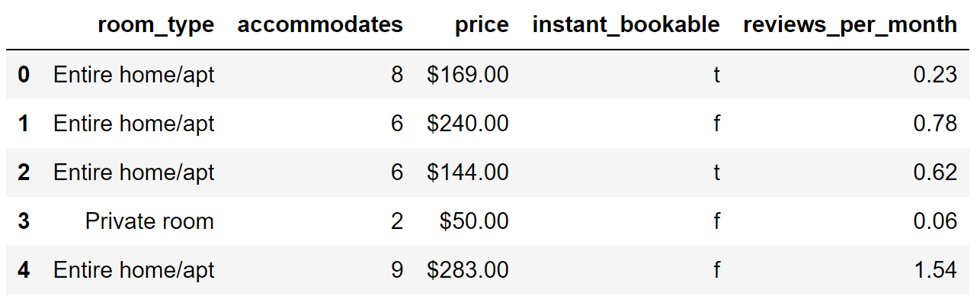Click the accommodates column header
The width and height of the screenshot is (980, 306).
(320, 25)
